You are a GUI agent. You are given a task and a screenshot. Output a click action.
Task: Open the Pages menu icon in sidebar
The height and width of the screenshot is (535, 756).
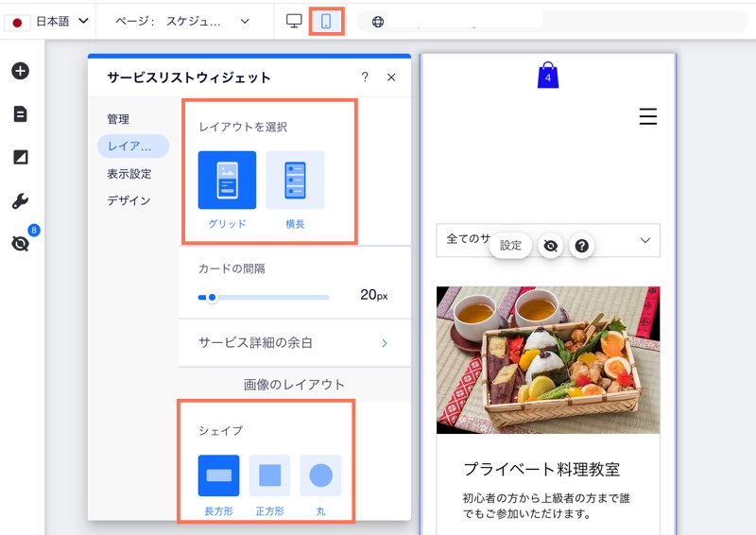pyautogui.click(x=20, y=114)
